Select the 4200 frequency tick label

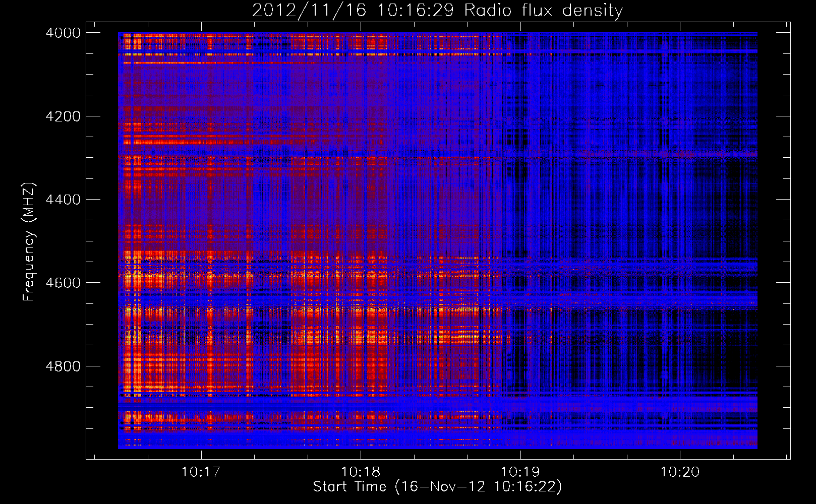63,116
